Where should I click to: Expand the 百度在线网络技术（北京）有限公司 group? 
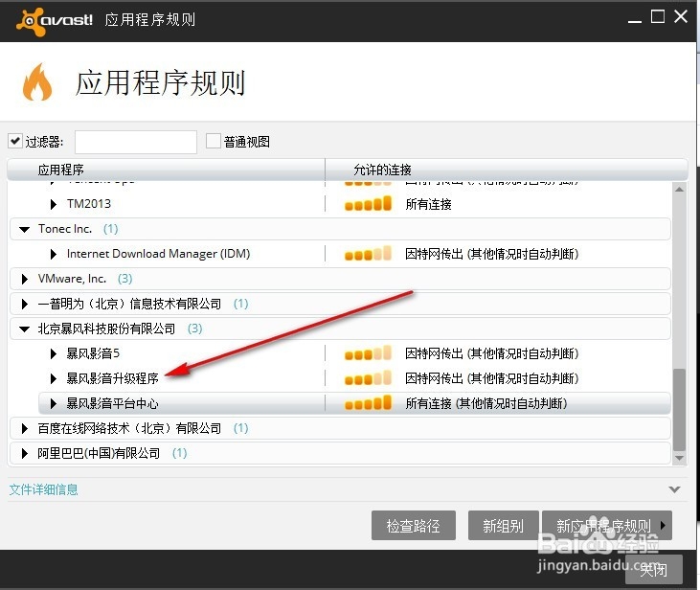[25, 429]
